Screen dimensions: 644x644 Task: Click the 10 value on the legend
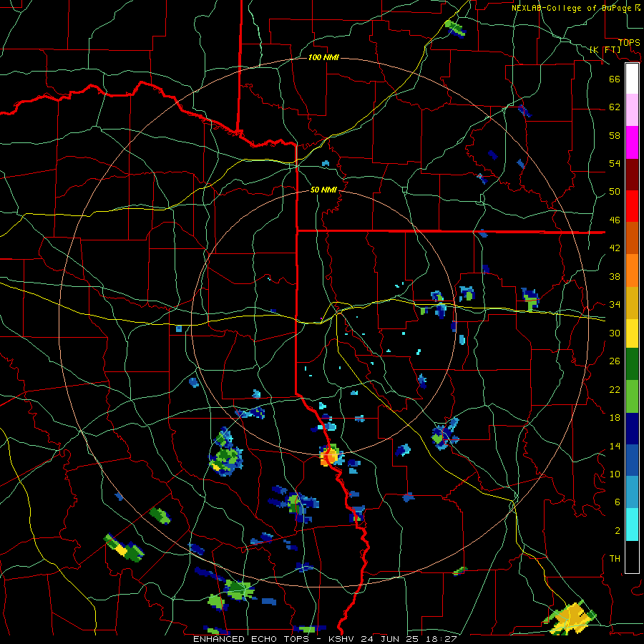615,474
